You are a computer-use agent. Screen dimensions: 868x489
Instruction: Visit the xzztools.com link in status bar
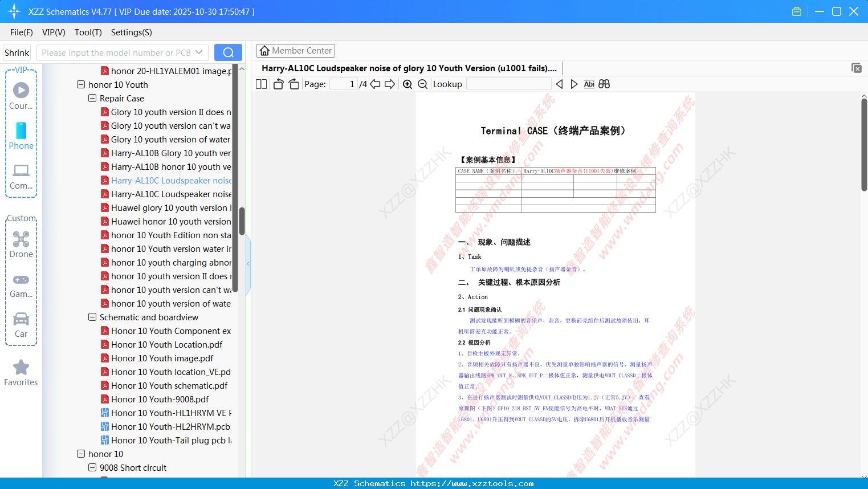(472, 483)
